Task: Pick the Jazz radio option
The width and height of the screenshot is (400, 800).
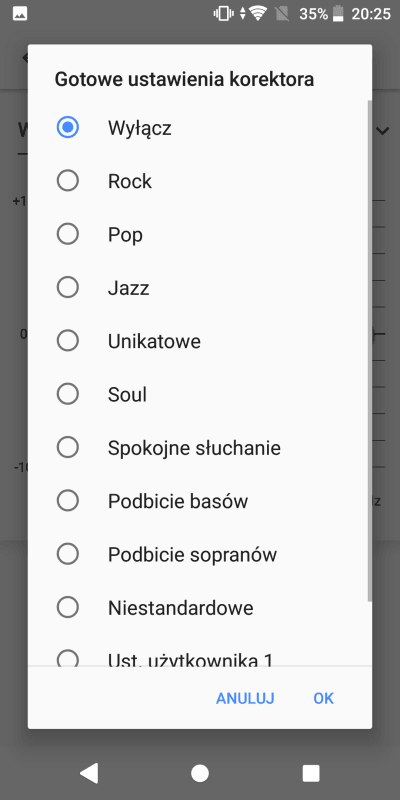Action: [x=67, y=287]
